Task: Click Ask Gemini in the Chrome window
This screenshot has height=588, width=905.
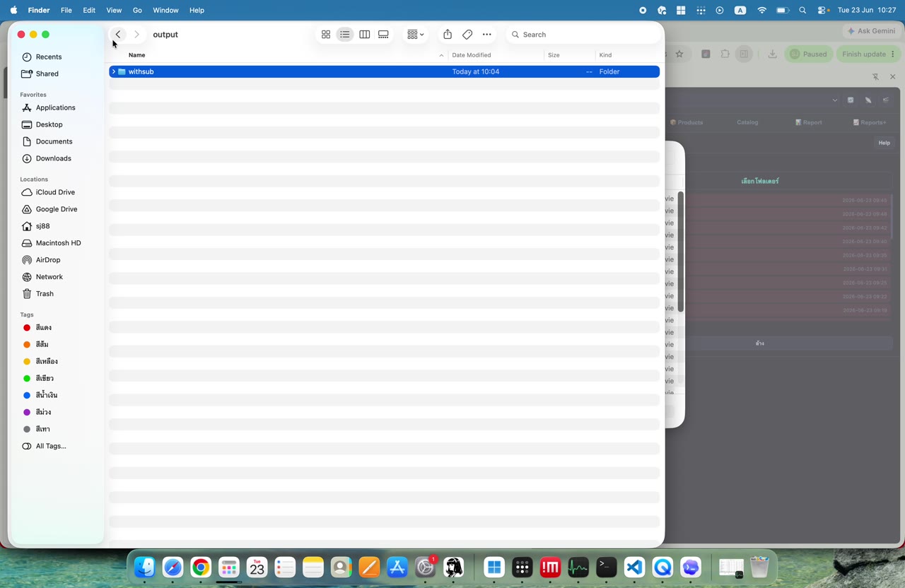Action: 871,31
